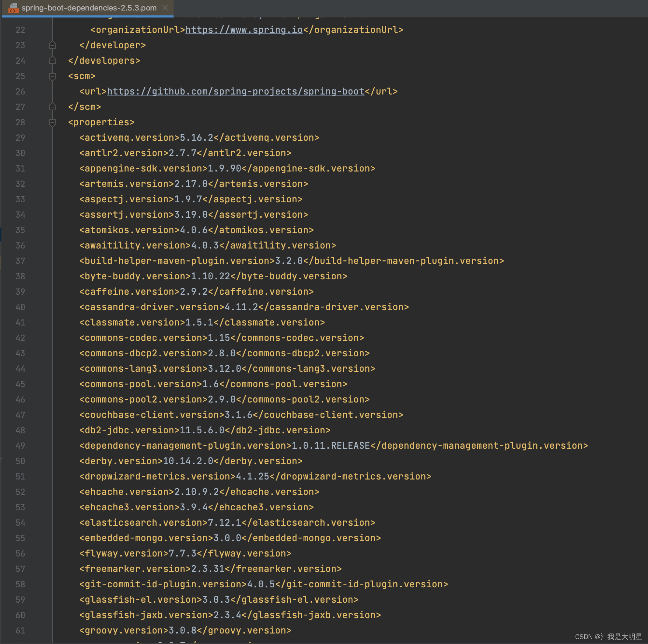Viewport: 648px width, 644px height.
Task: Click commons-lang3.version value 3.12.0
Action: [x=225, y=369]
